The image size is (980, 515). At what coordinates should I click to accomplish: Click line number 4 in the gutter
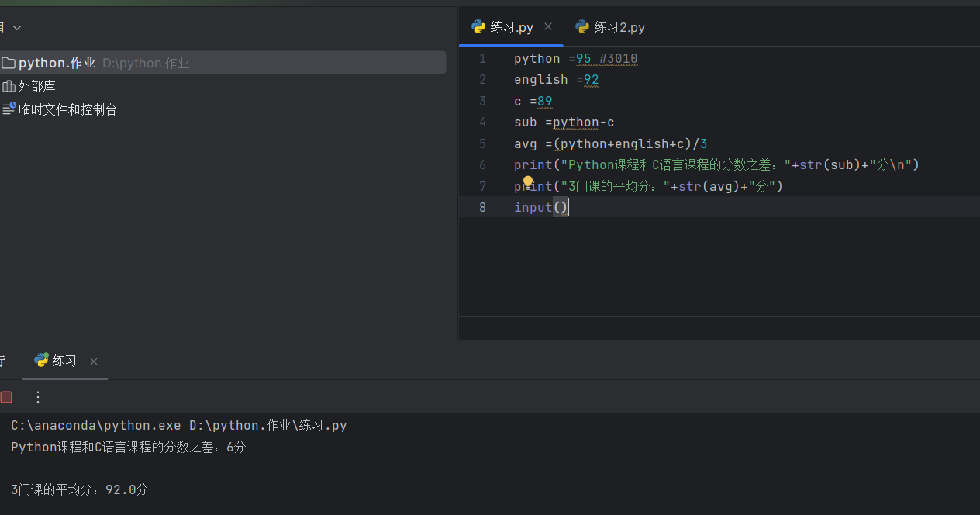[482, 122]
